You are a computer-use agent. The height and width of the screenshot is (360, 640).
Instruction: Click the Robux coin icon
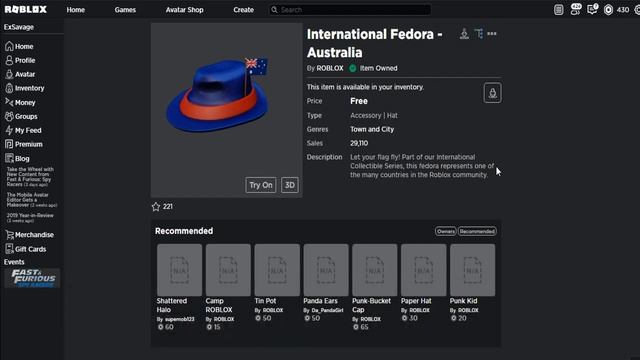608,10
